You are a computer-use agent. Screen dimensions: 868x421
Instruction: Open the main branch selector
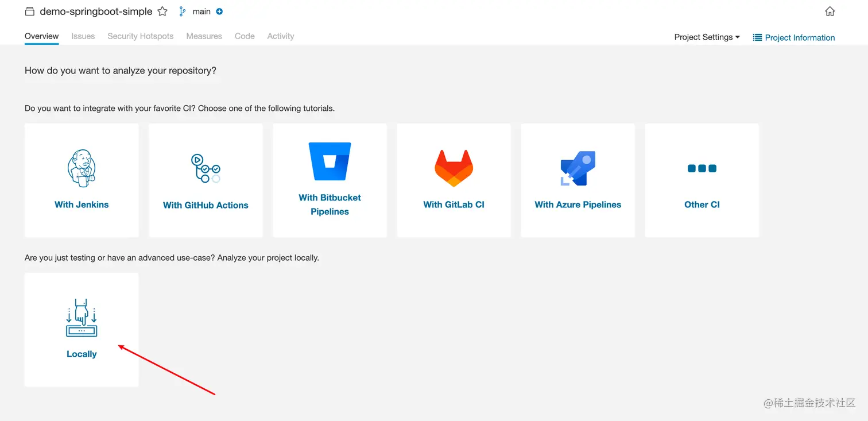(x=201, y=11)
